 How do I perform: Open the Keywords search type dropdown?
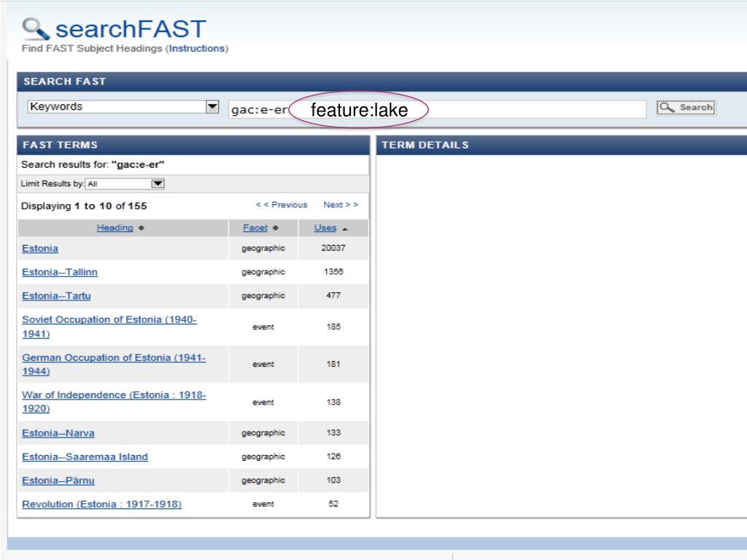tap(123, 106)
